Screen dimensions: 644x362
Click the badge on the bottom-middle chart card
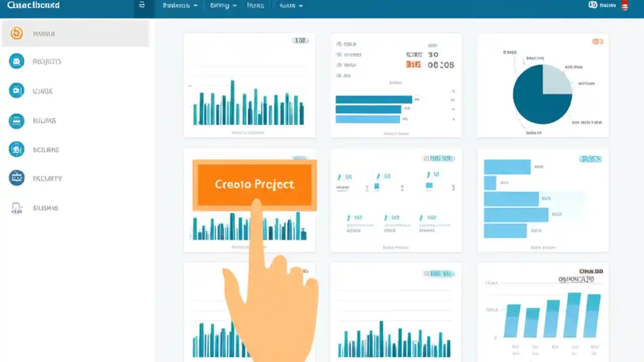438,274
